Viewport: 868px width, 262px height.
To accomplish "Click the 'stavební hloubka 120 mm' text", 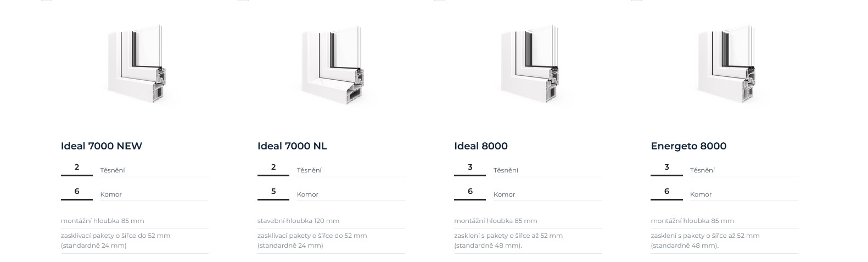I will (298, 221).
